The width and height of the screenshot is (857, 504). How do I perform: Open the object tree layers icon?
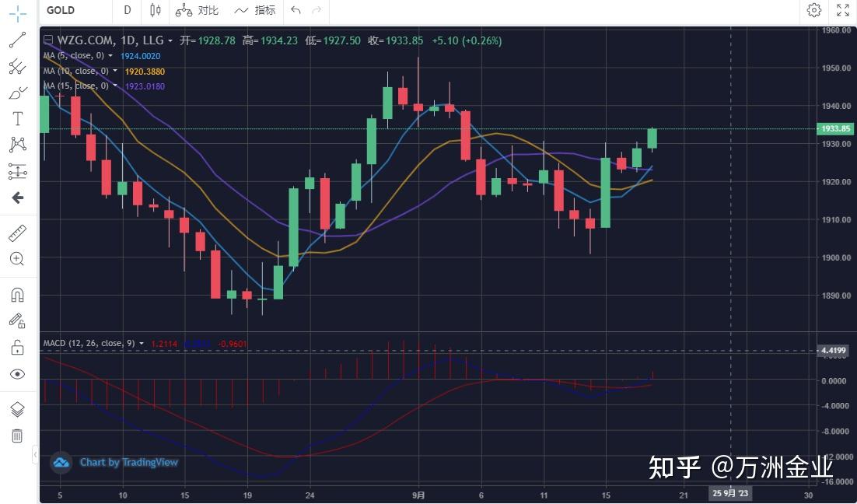[x=17, y=409]
